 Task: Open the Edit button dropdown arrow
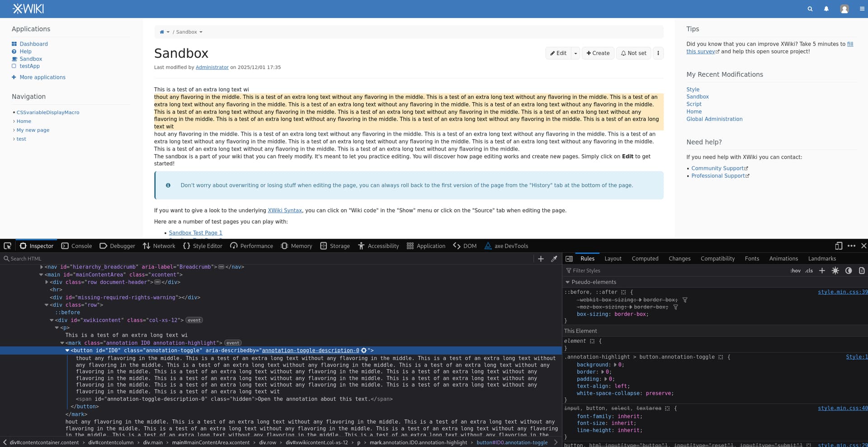575,53
